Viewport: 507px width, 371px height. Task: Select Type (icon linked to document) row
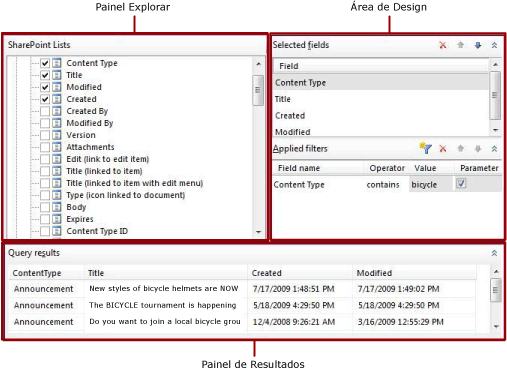pos(126,195)
